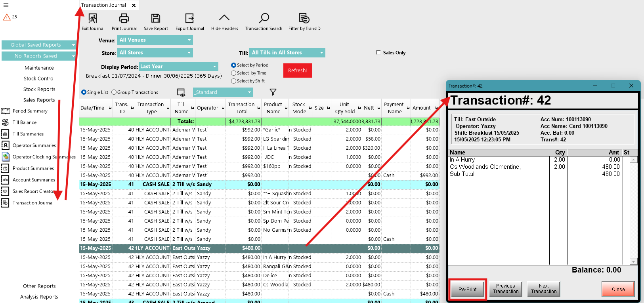Open Till Summaries in sidebar

pos(28,134)
